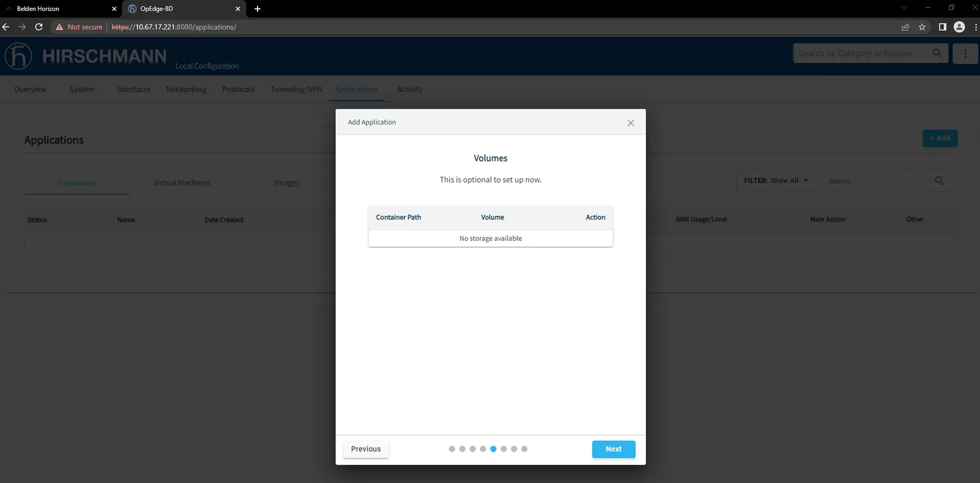Switch to Virtual Machines tab

[182, 183]
